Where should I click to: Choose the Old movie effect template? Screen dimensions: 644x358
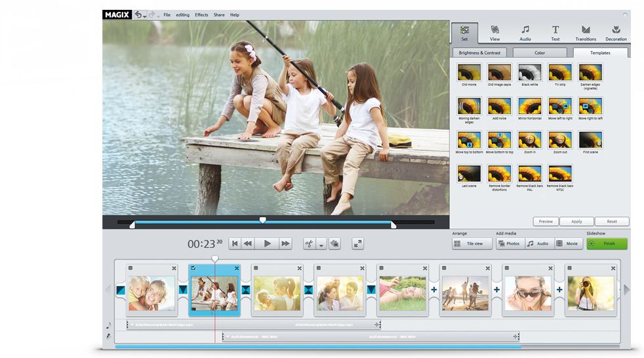coord(469,75)
